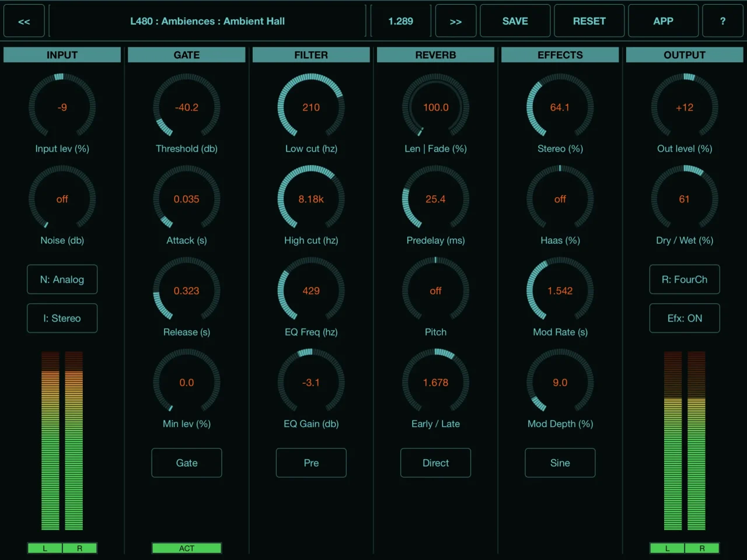Select the FILTER section header
The height and width of the screenshot is (560, 747).
tap(311, 55)
